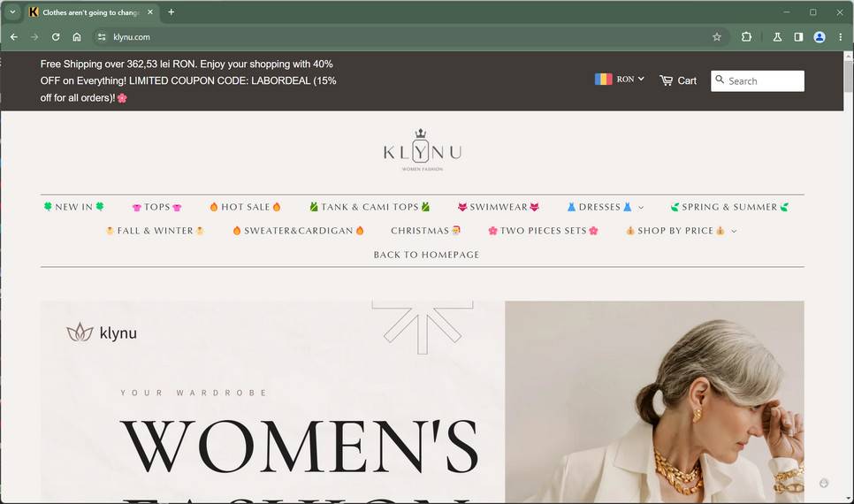
Task: Click the klynu lotus banner logo
Action: 102,332
